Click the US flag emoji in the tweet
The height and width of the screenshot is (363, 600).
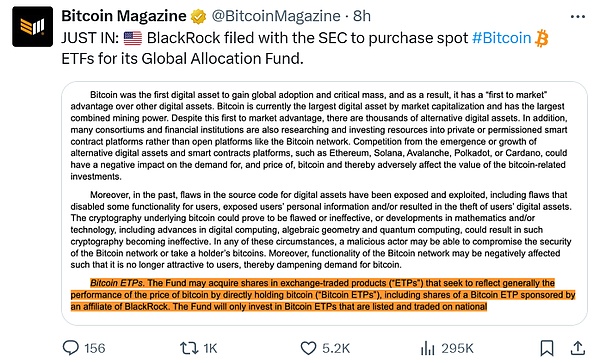click(x=133, y=38)
